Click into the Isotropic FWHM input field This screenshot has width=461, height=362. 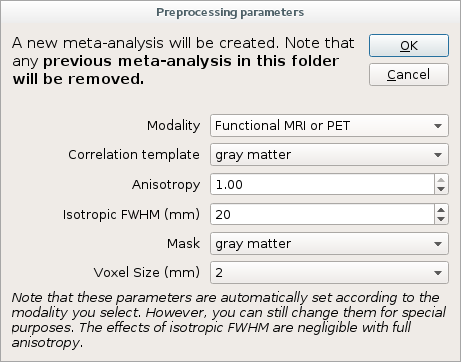(x=322, y=214)
